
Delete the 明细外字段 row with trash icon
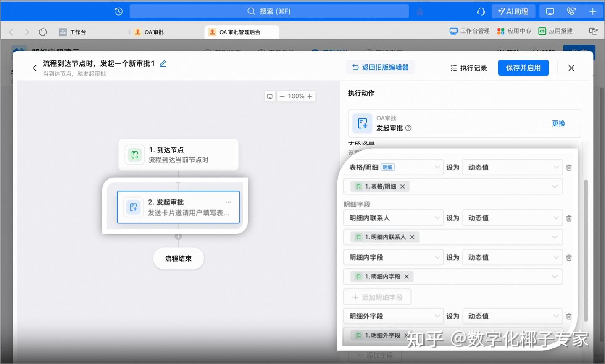[x=569, y=317]
